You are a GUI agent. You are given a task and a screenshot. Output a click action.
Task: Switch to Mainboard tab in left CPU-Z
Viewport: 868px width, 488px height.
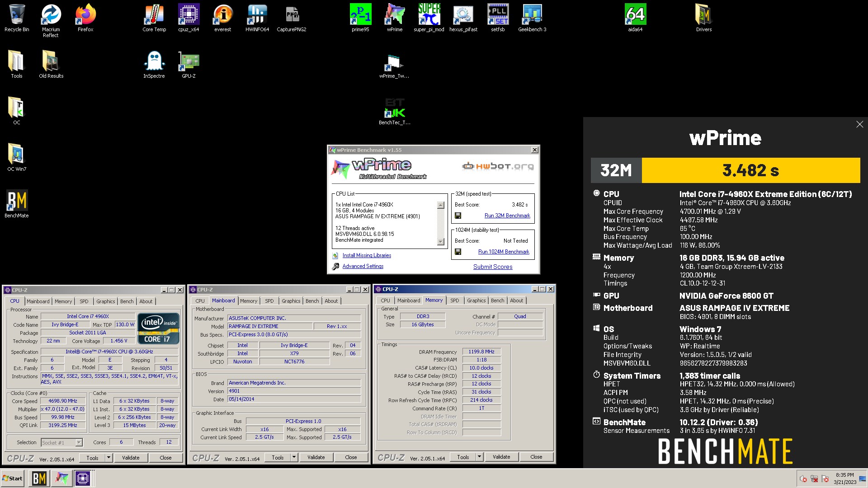tap(38, 301)
